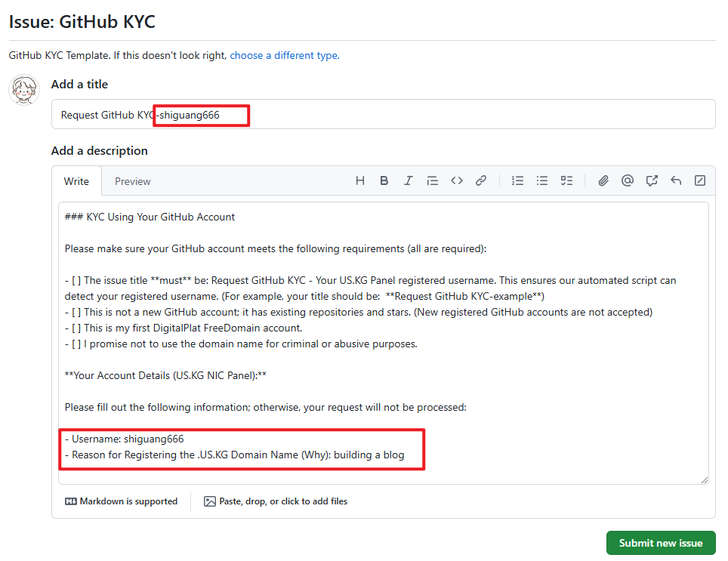
Task: Open the user avatar beside the title
Action: tap(24, 90)
